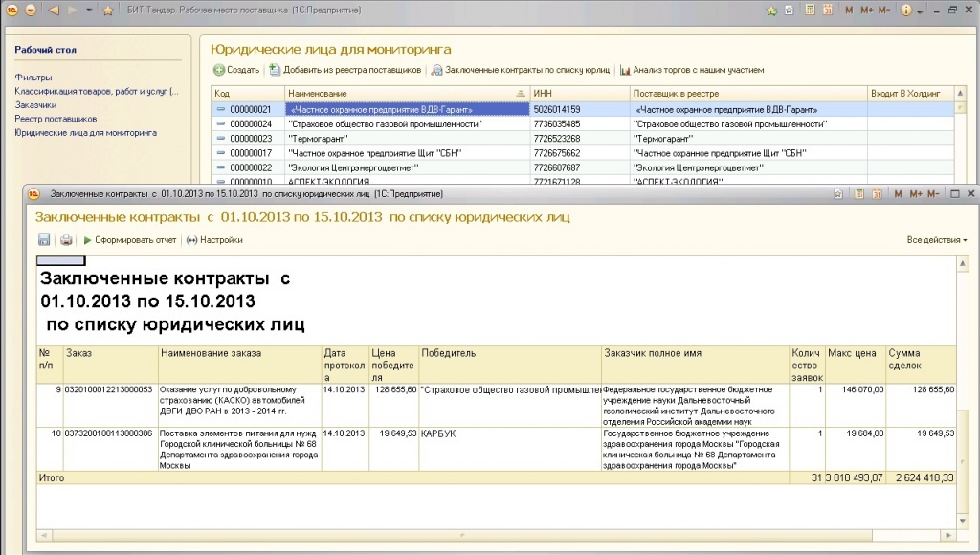The width and height of the screenshot is (980, 555).
Task: Click the printer icon in the report toolbar
Action: [x=66, y=240]
